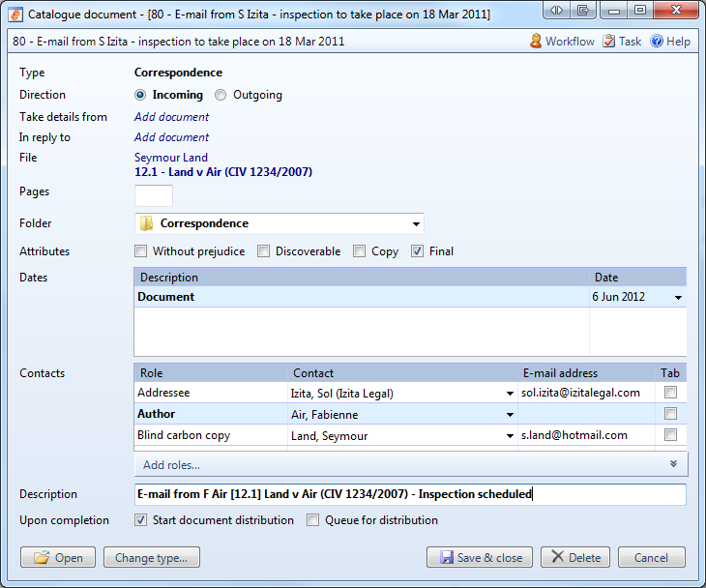The image size is (706, 588).
Task: Click the E-mail address column header
Action: pyautogui.click(x=586, y=372)
